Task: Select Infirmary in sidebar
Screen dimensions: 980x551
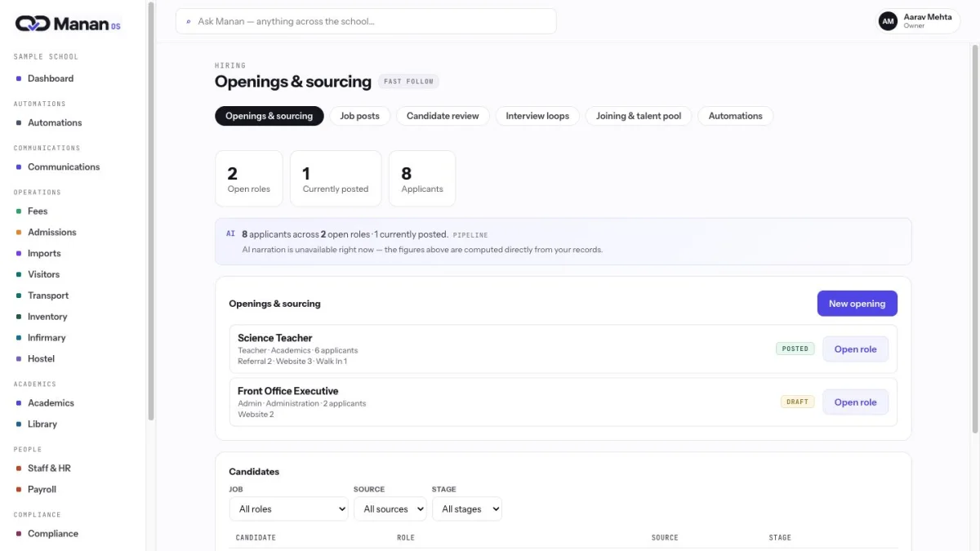Action: click(x=47, y=338)
